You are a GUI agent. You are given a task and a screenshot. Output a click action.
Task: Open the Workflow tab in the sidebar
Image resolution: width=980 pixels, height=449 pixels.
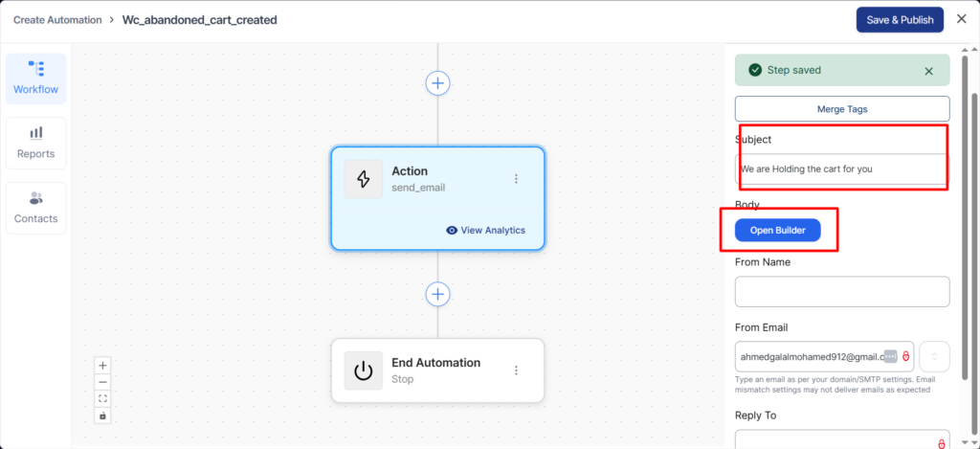tap(35, 79)
